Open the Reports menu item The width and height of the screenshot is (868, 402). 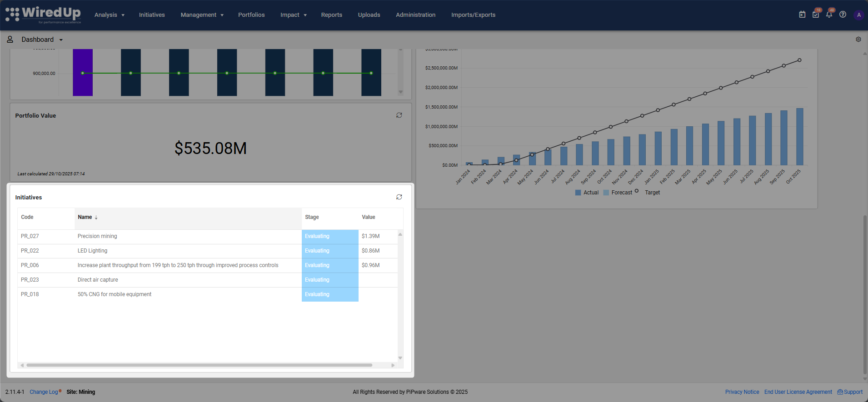332,15
